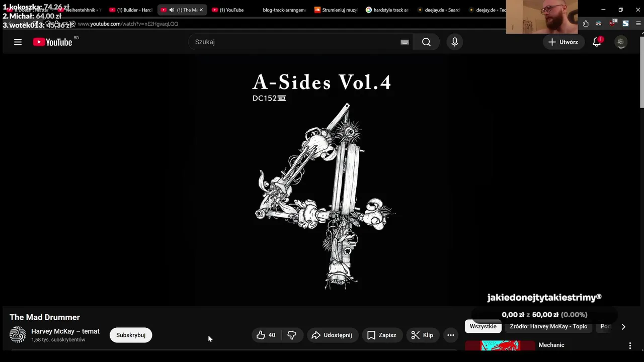Open the browser easy-setup menu lines icon
Image resolution: width=644 pixels, height=362 pixels.
click(638, 24)
